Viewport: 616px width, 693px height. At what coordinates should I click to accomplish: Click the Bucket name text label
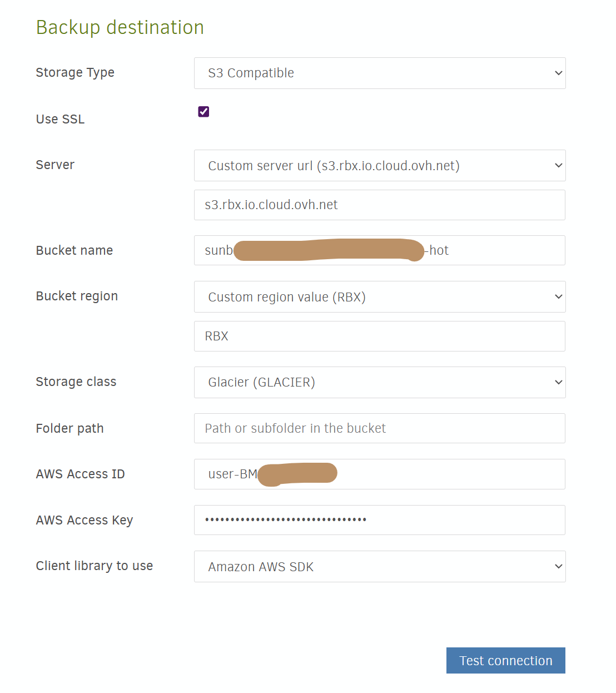pos(74,251)
